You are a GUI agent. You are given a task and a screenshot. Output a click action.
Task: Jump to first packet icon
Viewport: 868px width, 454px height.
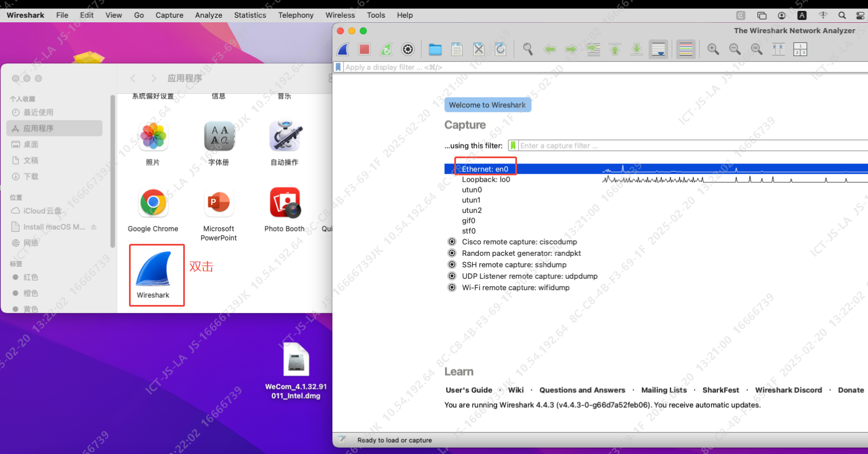click(x=615, y=50)
